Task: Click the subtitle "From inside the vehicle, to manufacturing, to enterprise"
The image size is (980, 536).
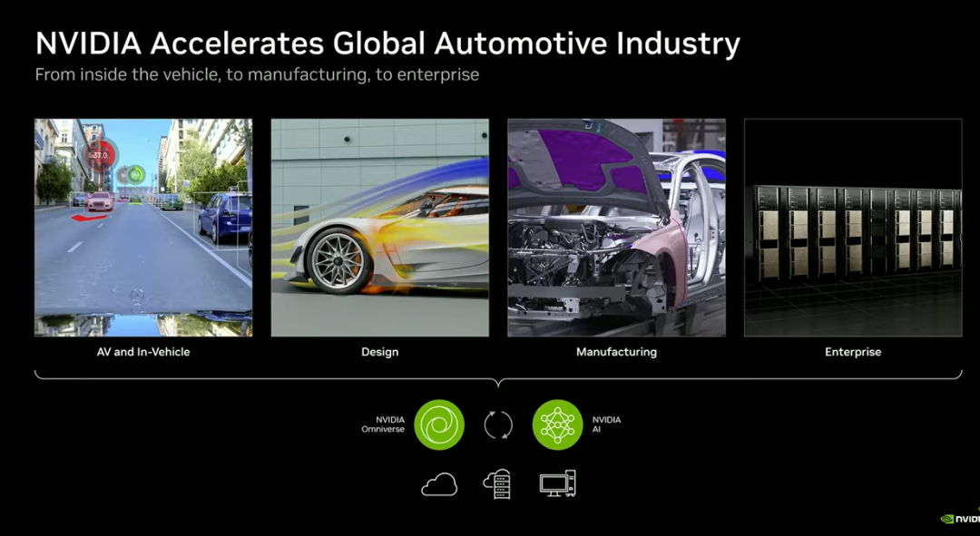Action: coord(257,74)
